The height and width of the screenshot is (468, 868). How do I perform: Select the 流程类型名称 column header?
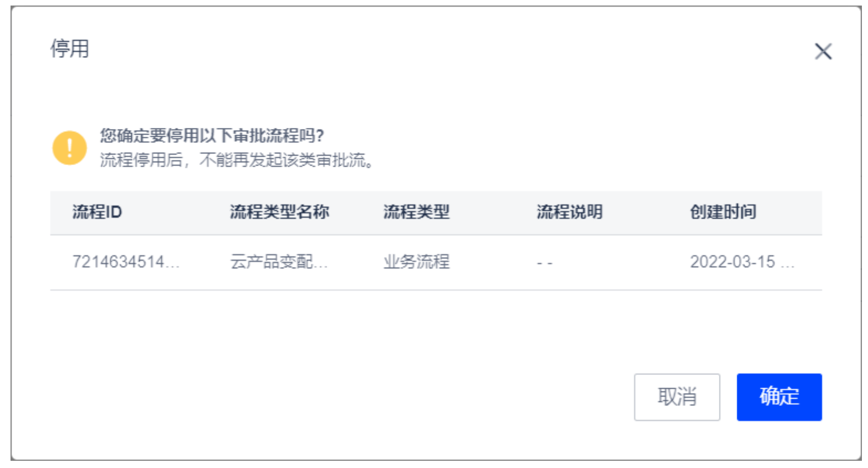279,212
